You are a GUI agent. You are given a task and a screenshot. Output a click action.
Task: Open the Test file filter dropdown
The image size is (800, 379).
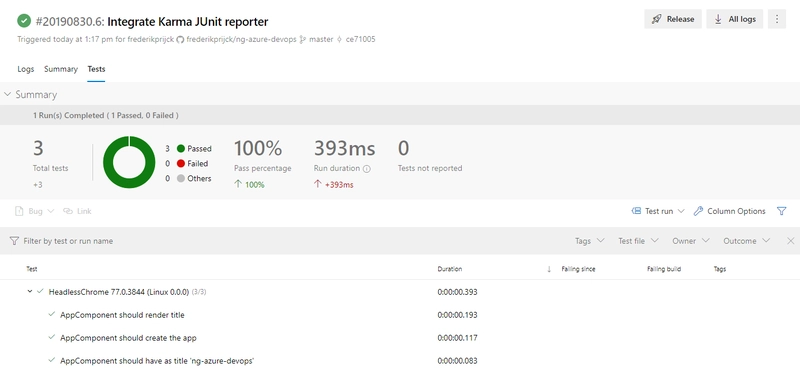[638, 241]
